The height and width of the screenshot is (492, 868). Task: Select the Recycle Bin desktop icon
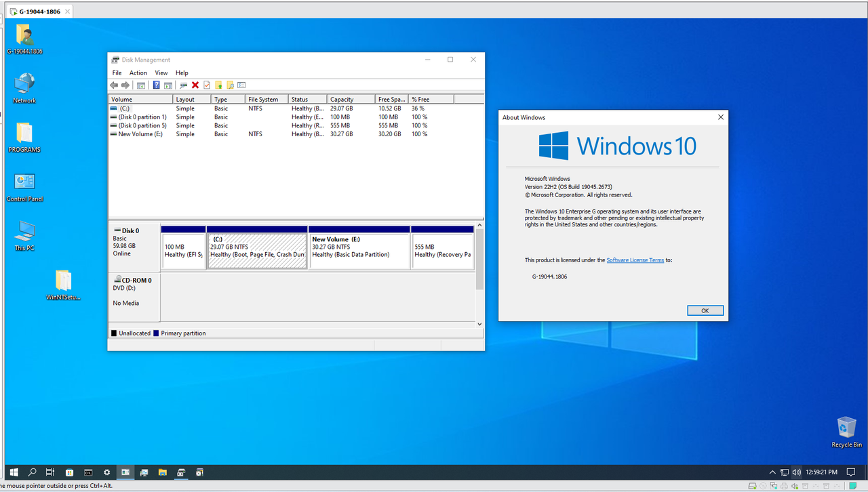[846, 432]
